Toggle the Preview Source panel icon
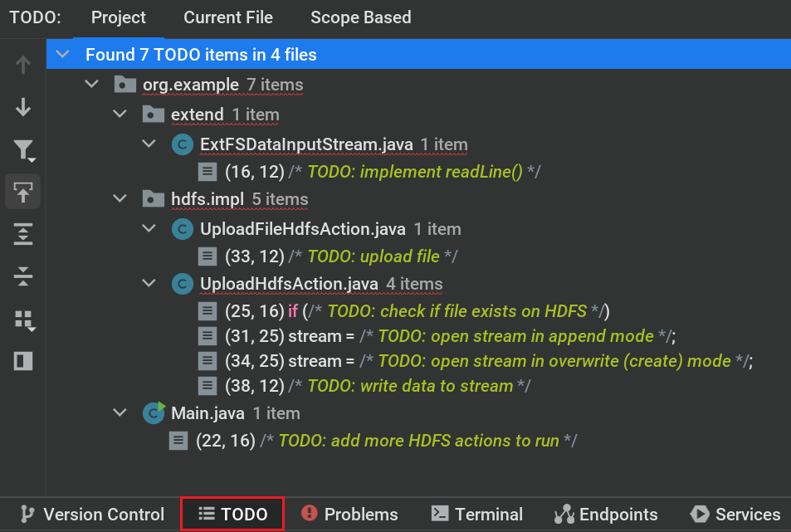This screenshot has height=532, width=791. (23, 362)
